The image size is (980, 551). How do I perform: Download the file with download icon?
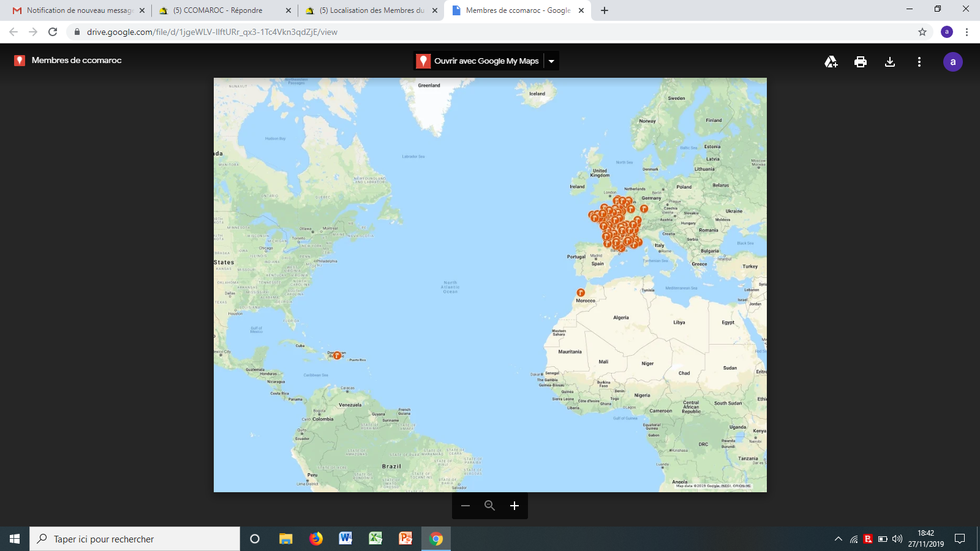[890, 62]
